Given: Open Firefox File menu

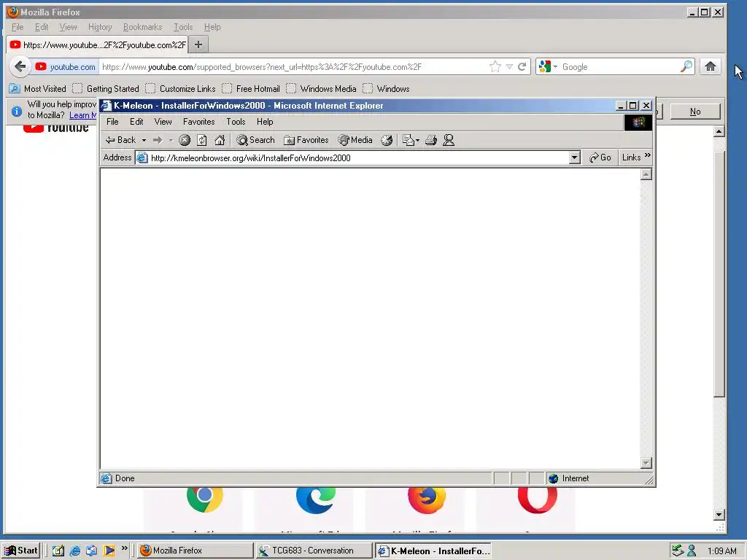Looking at the screenshot, I should 18,27.
